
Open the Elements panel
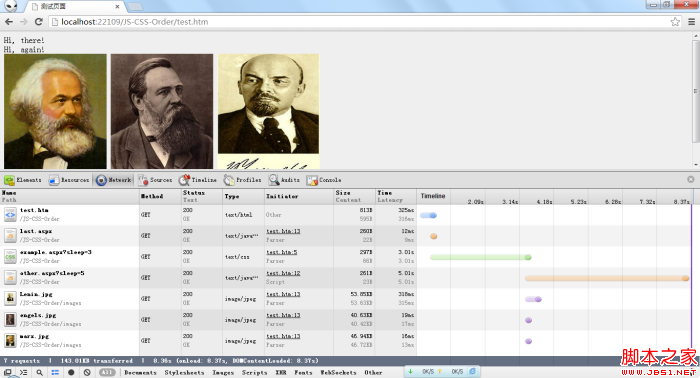[23, 180]
